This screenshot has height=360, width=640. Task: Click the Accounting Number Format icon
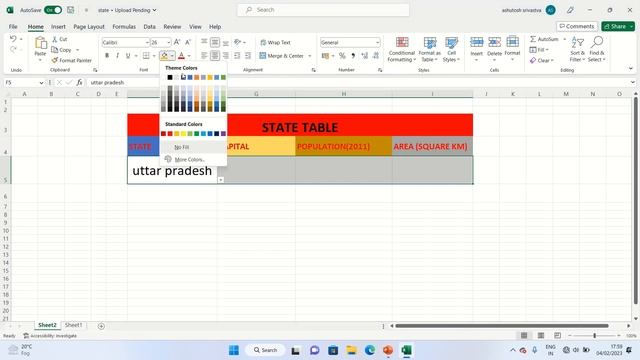pyautogui.click(x=325, y=56)
